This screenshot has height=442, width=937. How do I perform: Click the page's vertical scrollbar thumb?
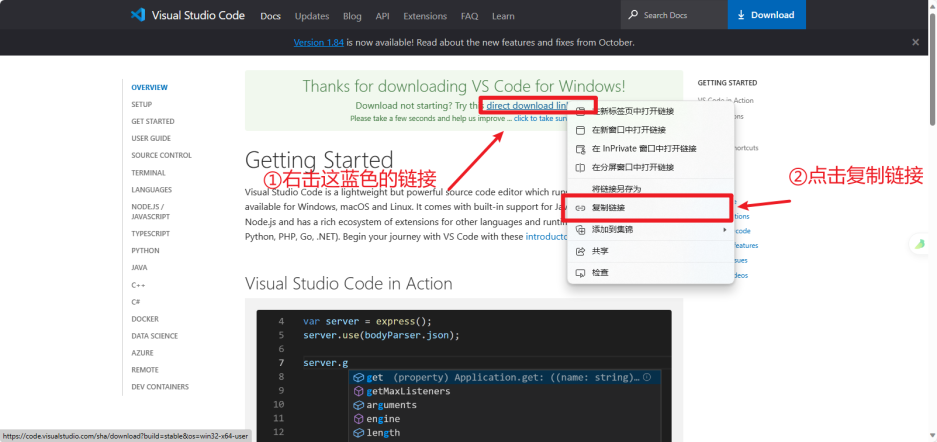click(933, 67)
